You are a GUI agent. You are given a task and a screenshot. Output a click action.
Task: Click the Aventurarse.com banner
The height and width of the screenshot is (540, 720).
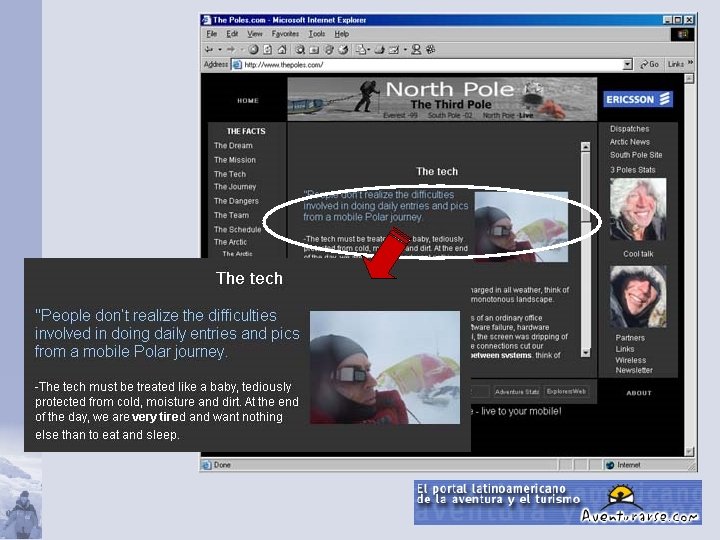coord(557,502)
